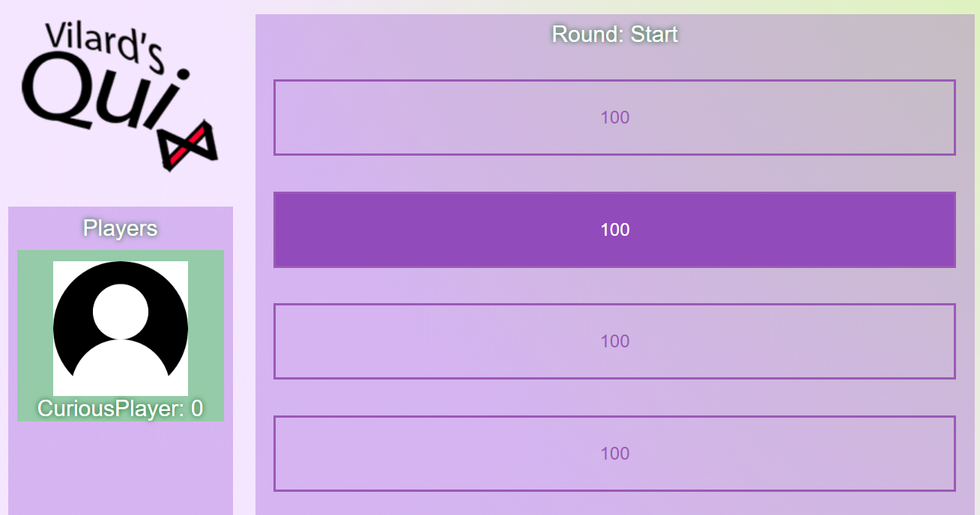Click the Vilard's Quiz logo

point(121,96)
